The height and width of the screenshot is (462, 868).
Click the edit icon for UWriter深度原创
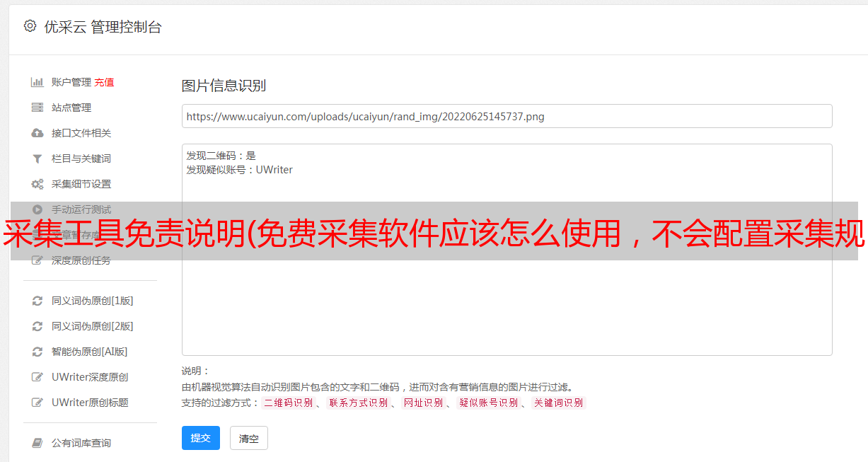[37, 377]
